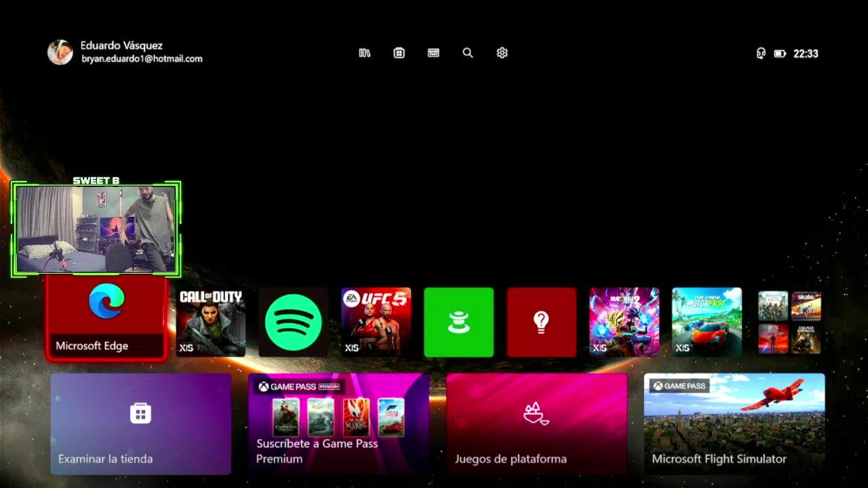
Task: Open the Spotify app tile
Action: (x=294, y=322)
